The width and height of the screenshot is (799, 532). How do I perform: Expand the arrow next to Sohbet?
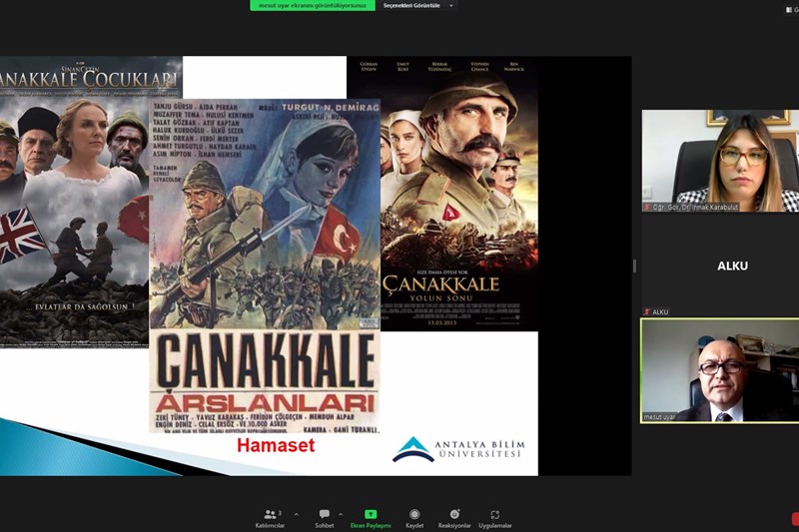[341, 514]
